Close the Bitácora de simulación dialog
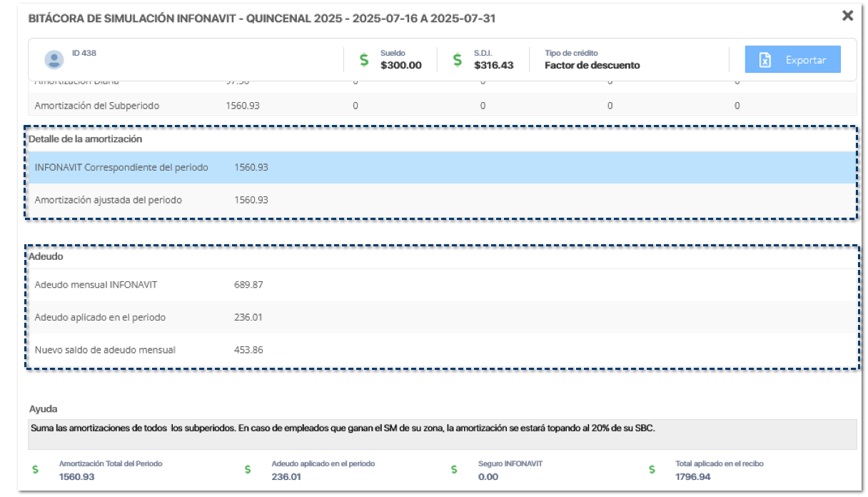868x497 pixels. (847, 16)
